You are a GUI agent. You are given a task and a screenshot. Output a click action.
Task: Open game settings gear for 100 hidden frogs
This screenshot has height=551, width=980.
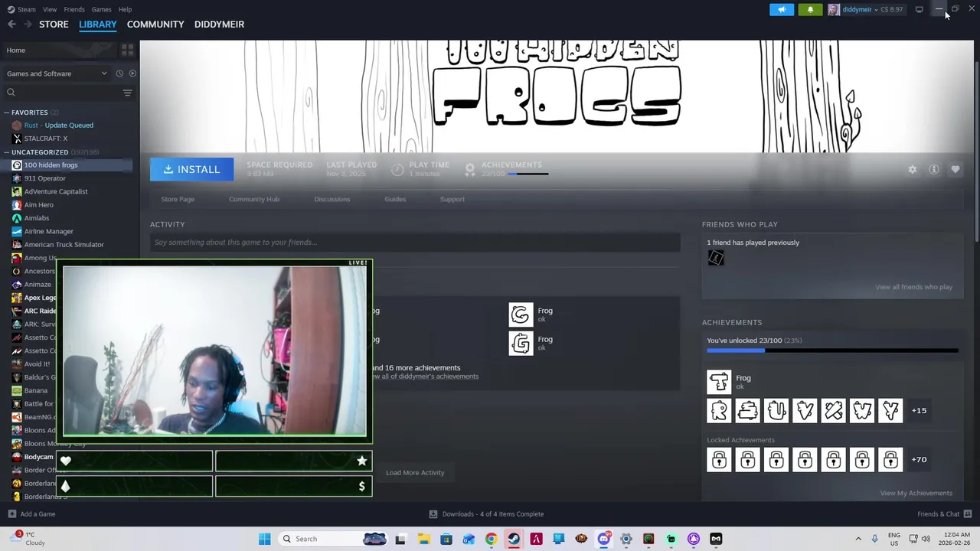(x=912, y=169)
